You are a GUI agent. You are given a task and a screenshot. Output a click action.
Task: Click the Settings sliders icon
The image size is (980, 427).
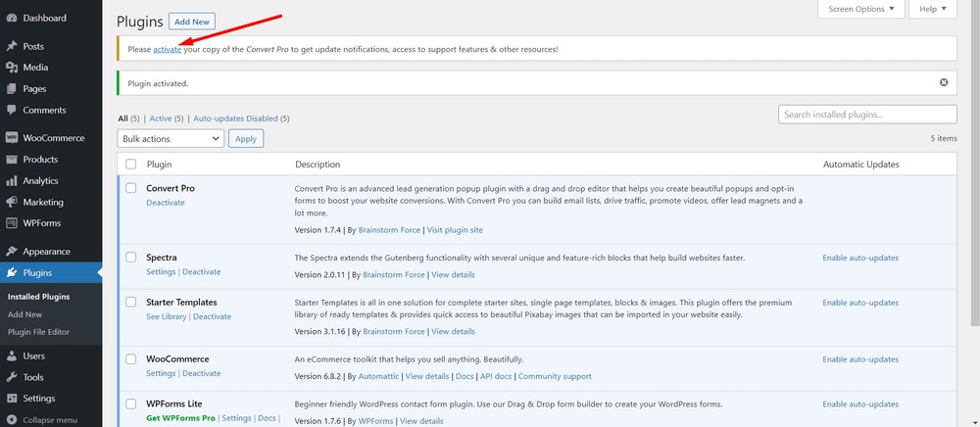click(x=11, y=399)
